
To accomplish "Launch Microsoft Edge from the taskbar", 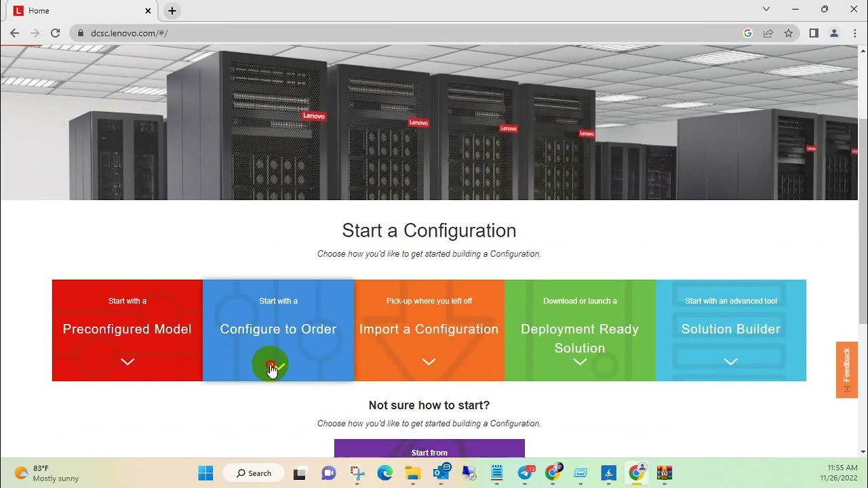I will tap(384, 472).
